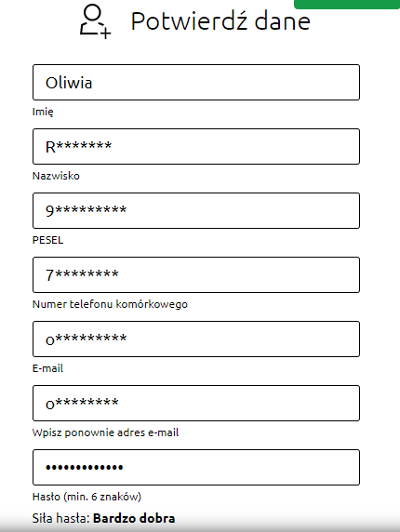Screen dimensions: 400x532
Task: Click the Imię label text
Action: (x=43, y=112)
